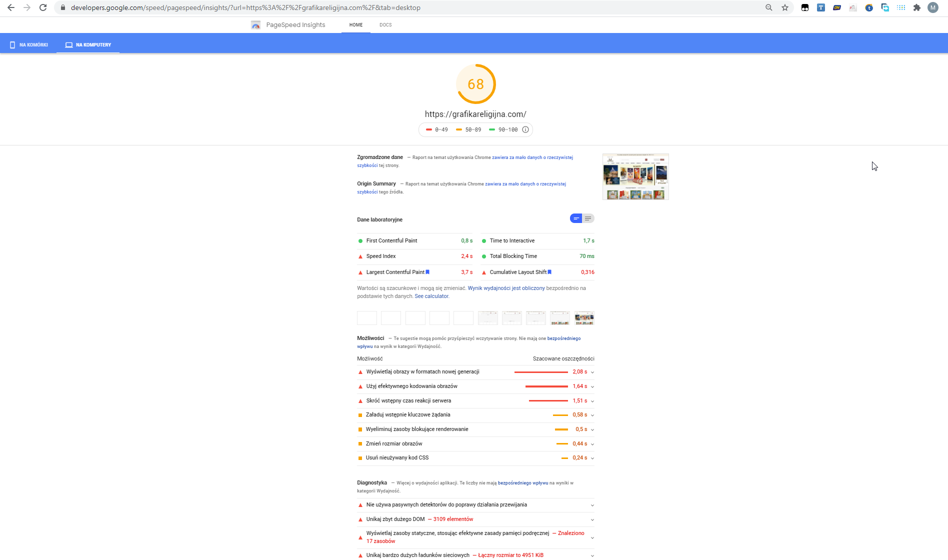Open the Extensions puzzle piece menu
Viewport: 948px width, 560px height.
(x=917, y=7)
